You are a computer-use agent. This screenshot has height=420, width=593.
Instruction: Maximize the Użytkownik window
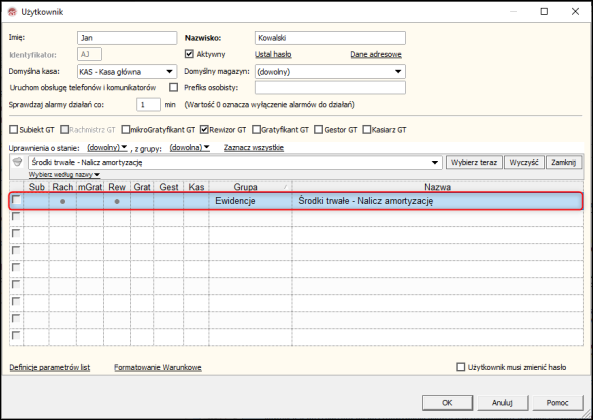tap(544, 12)
